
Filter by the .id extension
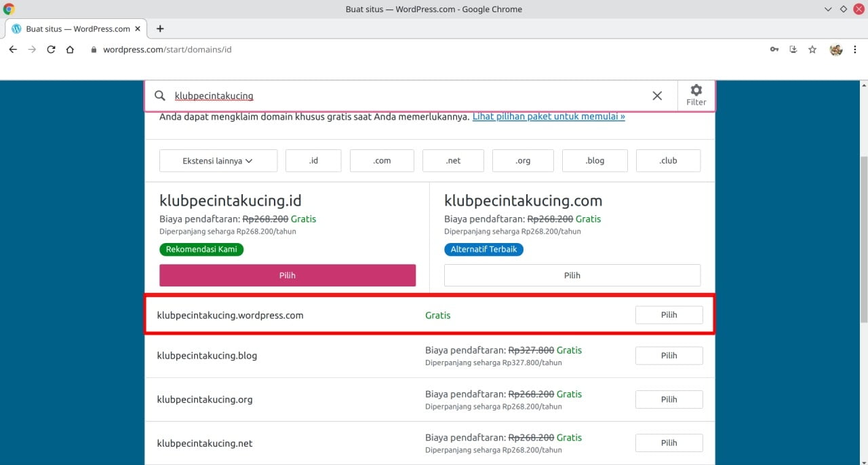313,161
